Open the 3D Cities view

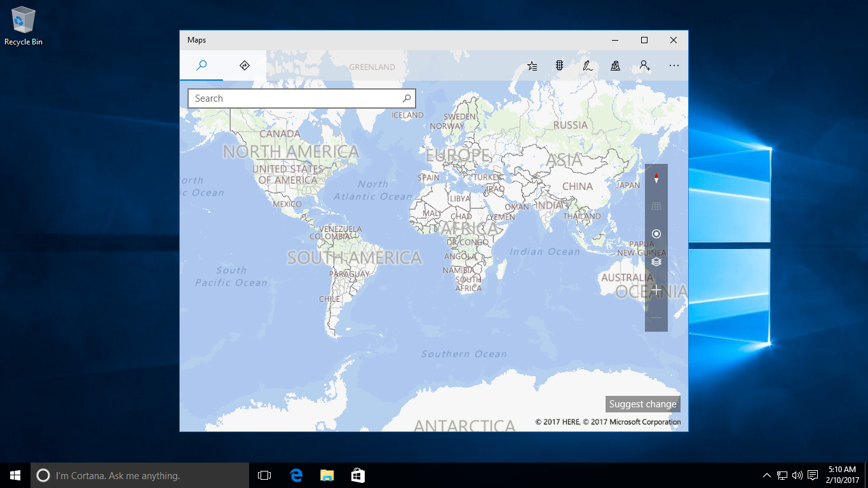pyautogui.click(x=614, y=65)
